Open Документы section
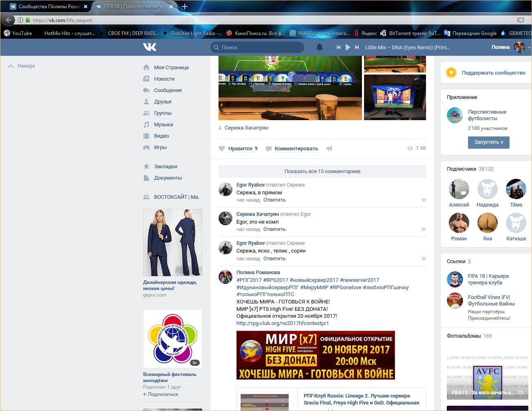Screen dimensions: 532x411 168,178
